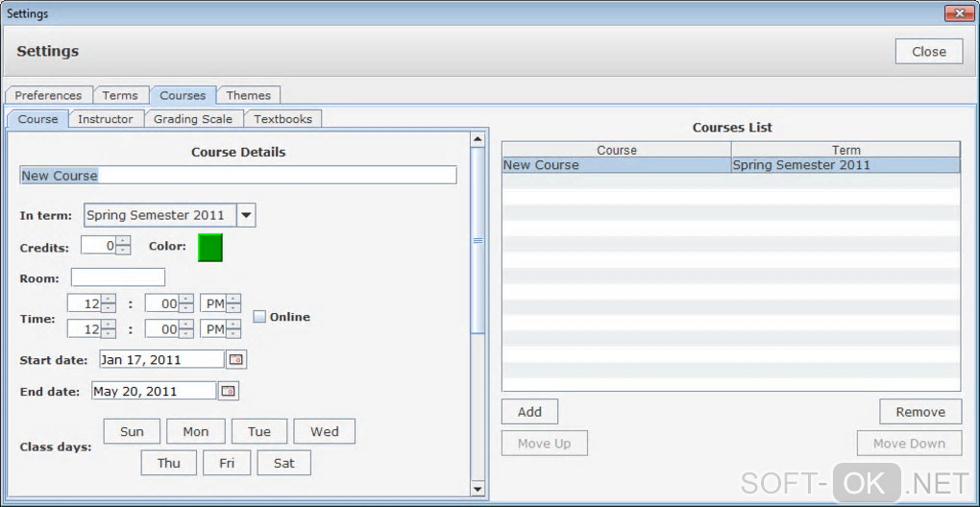Click the Course column header
The height and width of the screenshot is (507, 980).
click(616, 150)
